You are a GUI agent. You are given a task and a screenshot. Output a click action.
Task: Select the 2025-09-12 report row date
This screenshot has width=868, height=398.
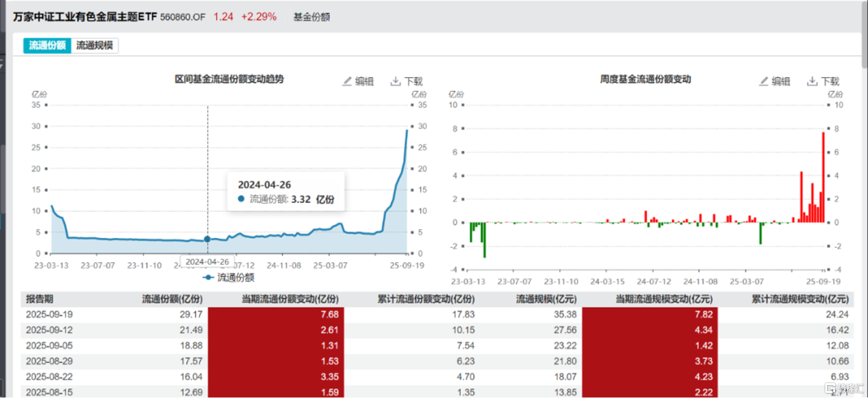(49, 330)
